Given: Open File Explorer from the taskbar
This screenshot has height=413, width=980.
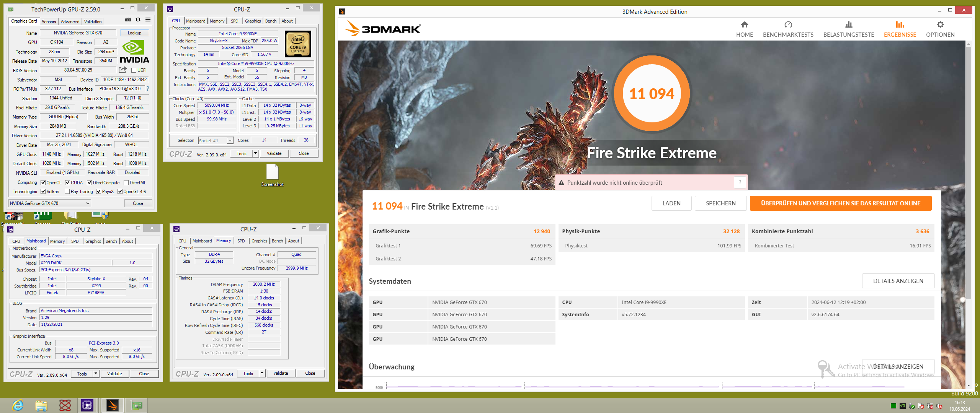Looking at the screenshot, I should click(41, 405).
